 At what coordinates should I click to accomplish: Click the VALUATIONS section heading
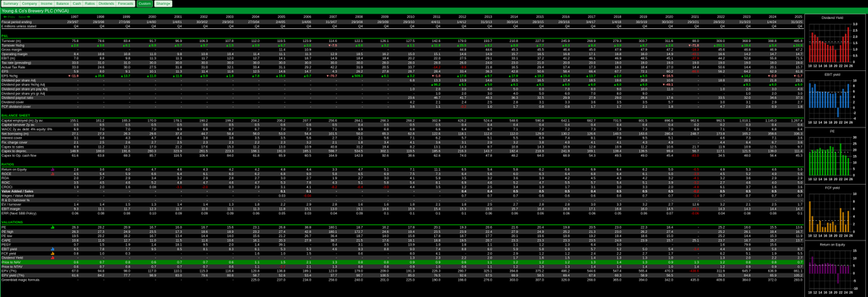[12, 222]
